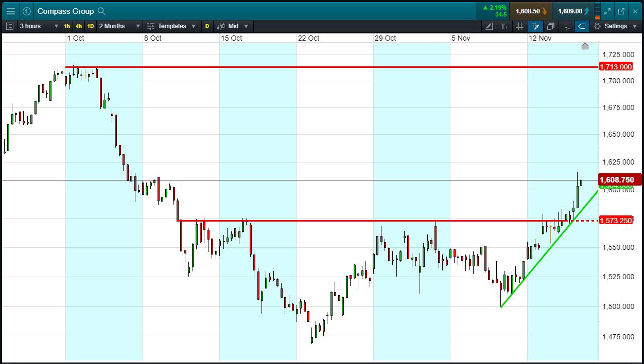Click the 22 Oct date label
644x364 pixels.
pos(309,38)
